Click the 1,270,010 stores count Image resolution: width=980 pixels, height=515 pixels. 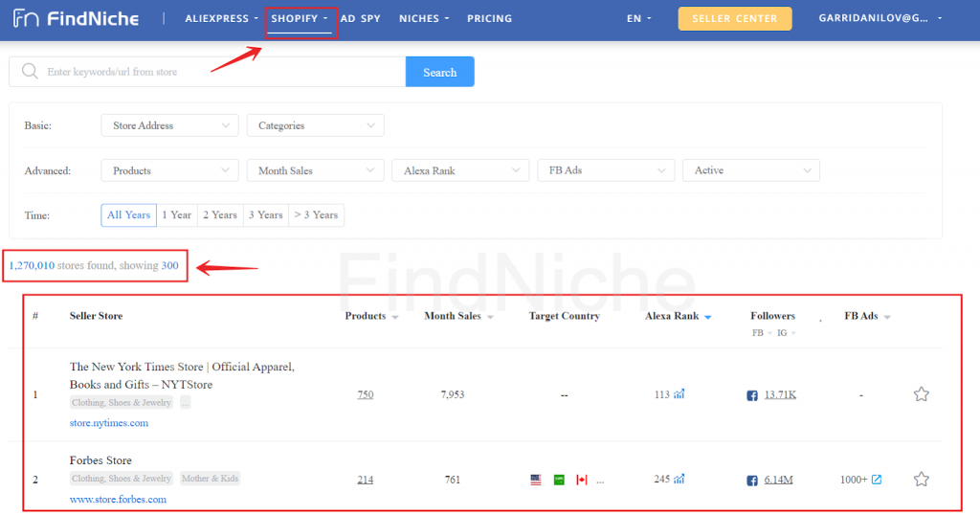click(32, 265)
